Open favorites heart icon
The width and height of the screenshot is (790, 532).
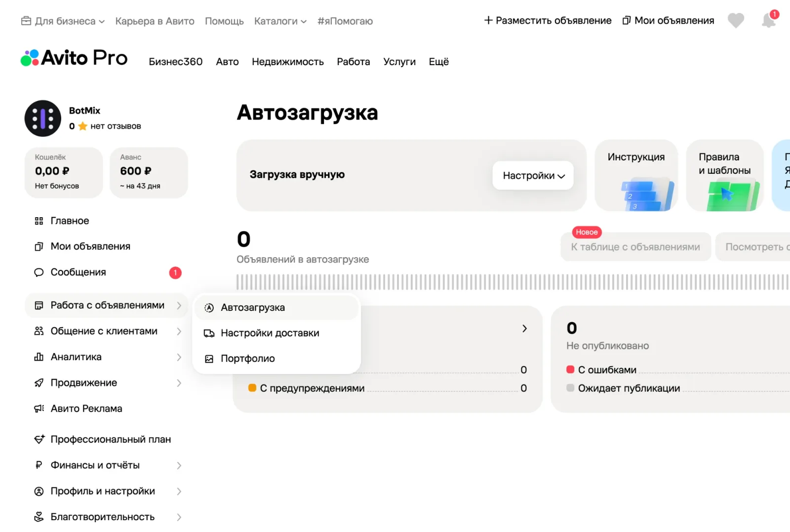point(736,21)
